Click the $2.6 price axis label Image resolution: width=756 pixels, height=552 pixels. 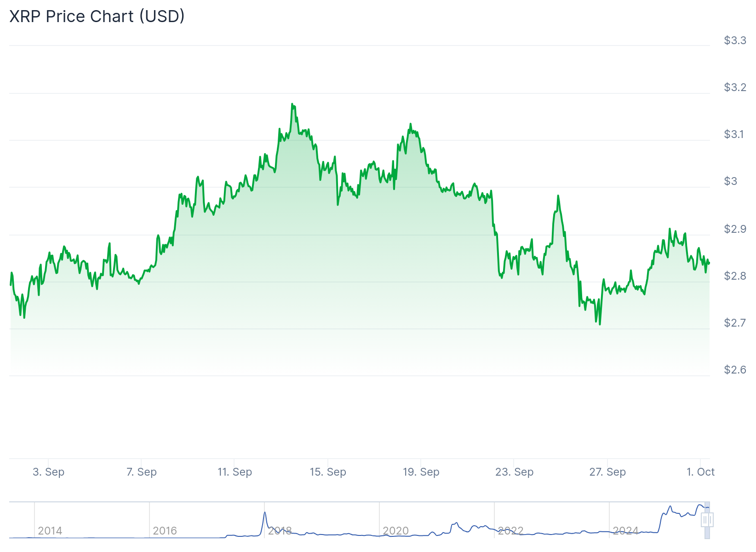click(x=735, y=370)
